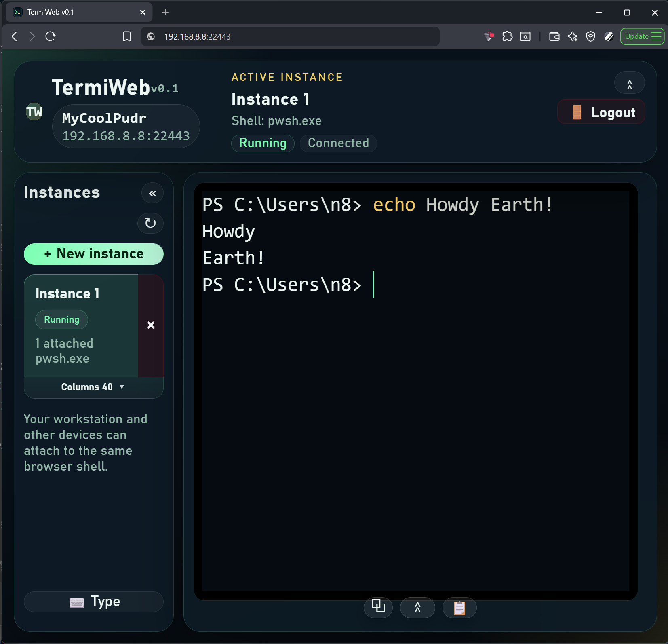This screenshot has width=668, height=644.
Task: Click the Brave Wallet icon
Action: 554,36
